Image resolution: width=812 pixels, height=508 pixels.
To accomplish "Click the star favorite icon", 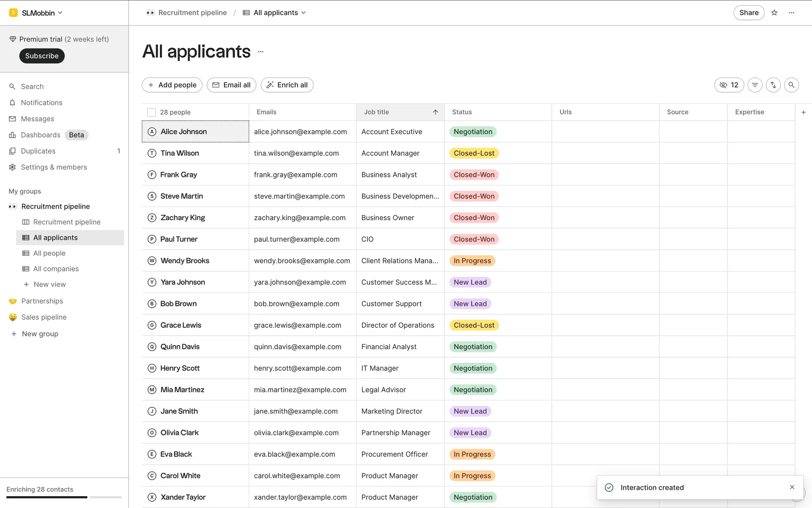I will click(x=774, y=13).
